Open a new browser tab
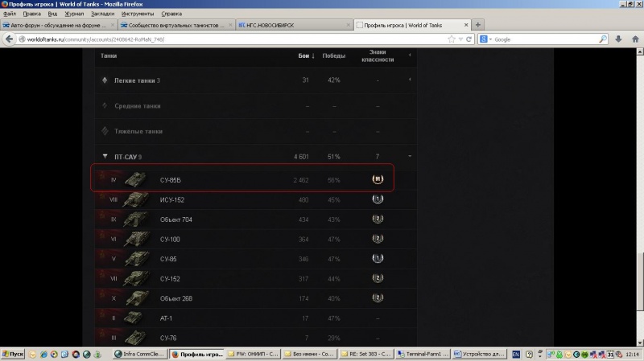The image size is (644, 361). tap(478, 25)
